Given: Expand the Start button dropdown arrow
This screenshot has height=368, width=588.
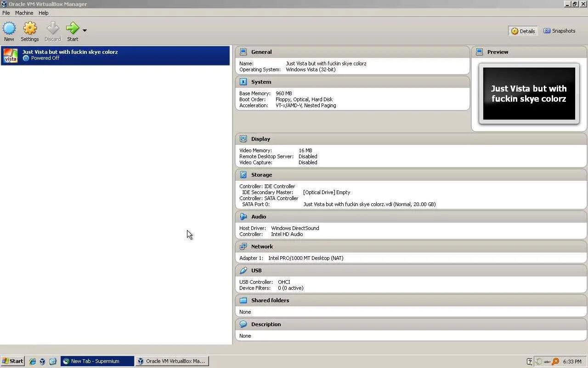Looking at the screenshot, I should click(85, 31).
